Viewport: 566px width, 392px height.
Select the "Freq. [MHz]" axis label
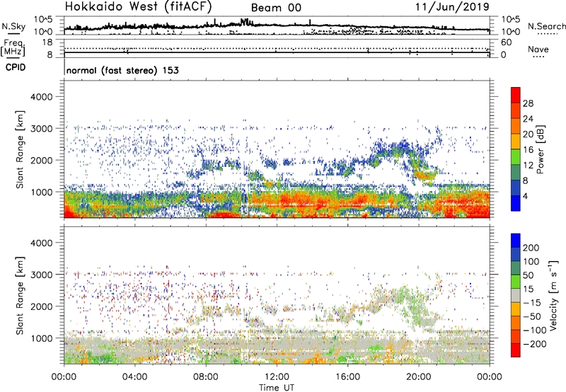[13, 47]
